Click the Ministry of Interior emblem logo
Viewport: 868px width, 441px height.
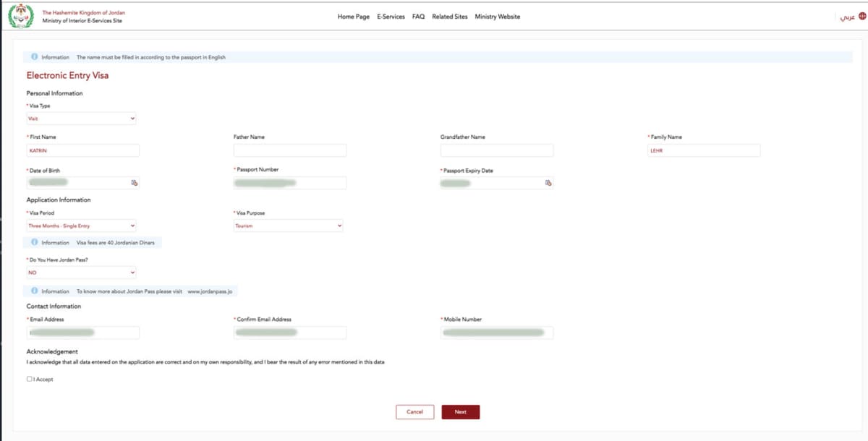22,17
